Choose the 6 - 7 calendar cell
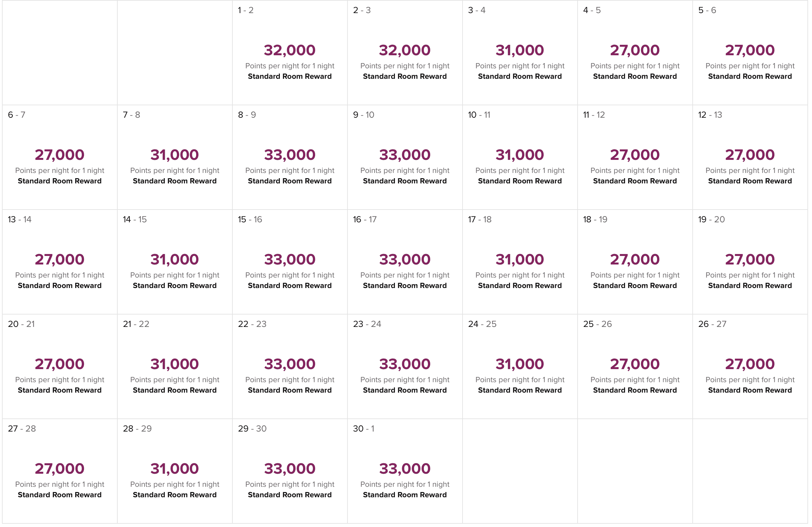The width and height of the screenshot is (812, 527). pos(60,158)
